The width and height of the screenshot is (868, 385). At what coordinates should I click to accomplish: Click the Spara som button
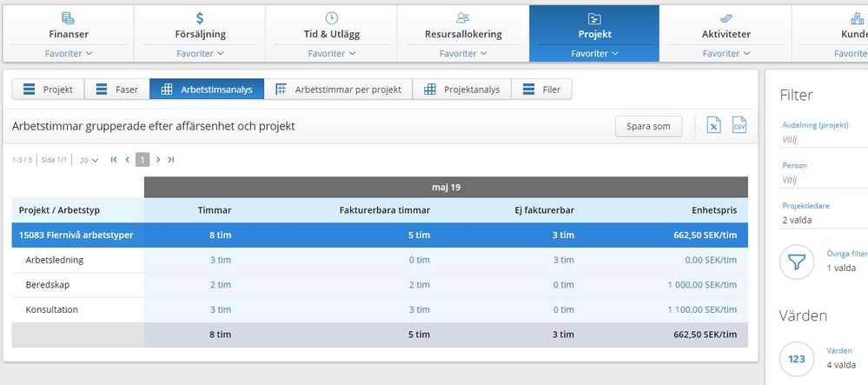pyautogui.click(x=648, y=126)
